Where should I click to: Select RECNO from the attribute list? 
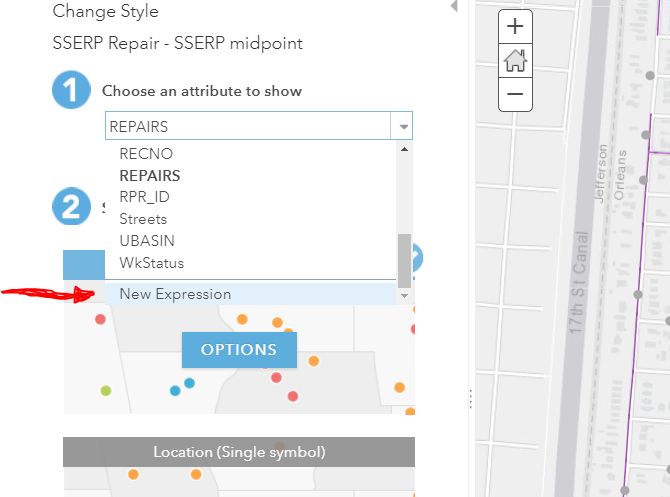coord(146,154)
